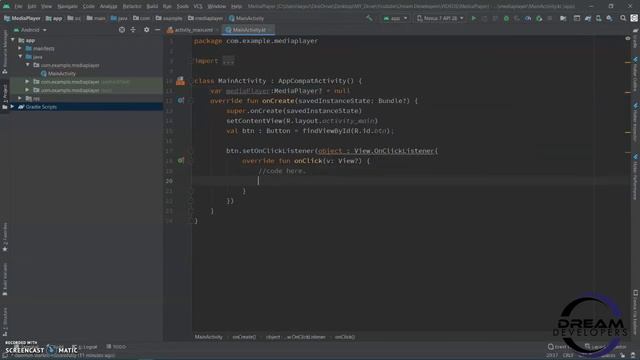Open the Structure side tool button

pyautogui.click(x=4, y=322)
